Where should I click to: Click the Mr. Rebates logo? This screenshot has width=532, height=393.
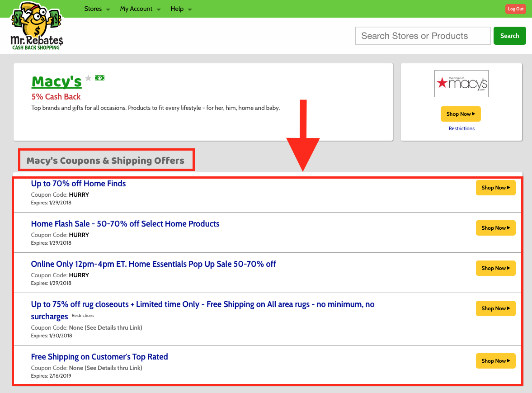[x=37, y=26]
